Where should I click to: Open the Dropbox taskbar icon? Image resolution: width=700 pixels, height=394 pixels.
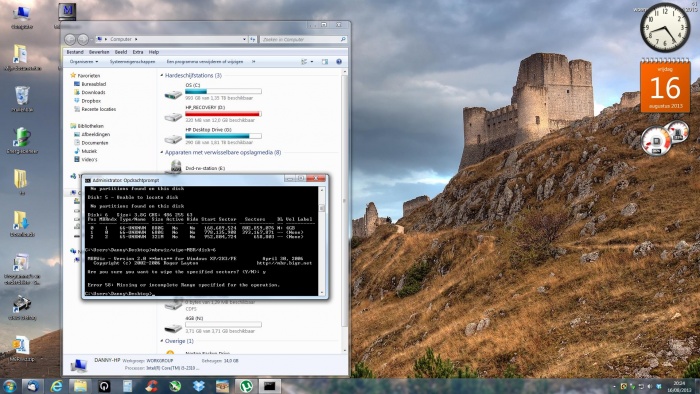199,386
